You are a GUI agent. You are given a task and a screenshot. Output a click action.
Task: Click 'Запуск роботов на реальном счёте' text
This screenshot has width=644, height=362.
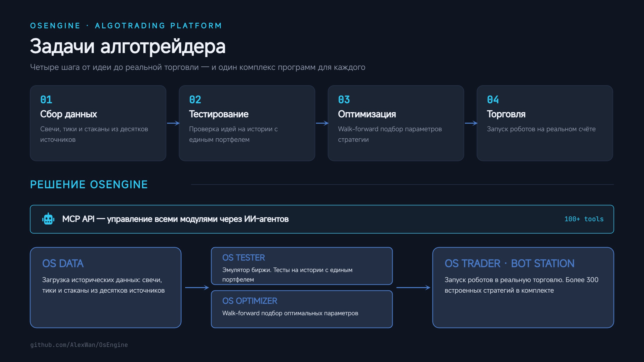(541, 129)
